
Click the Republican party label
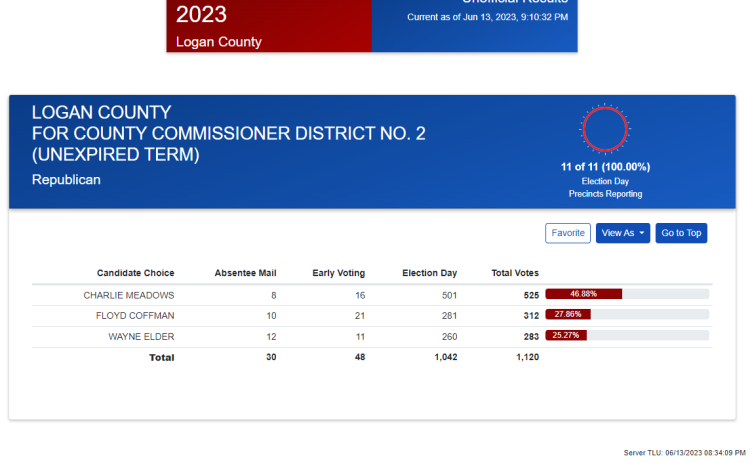[x=66, y=180]
